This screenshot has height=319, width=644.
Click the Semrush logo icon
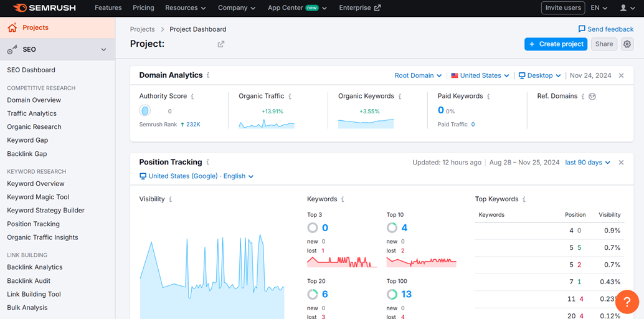(19, 8)
